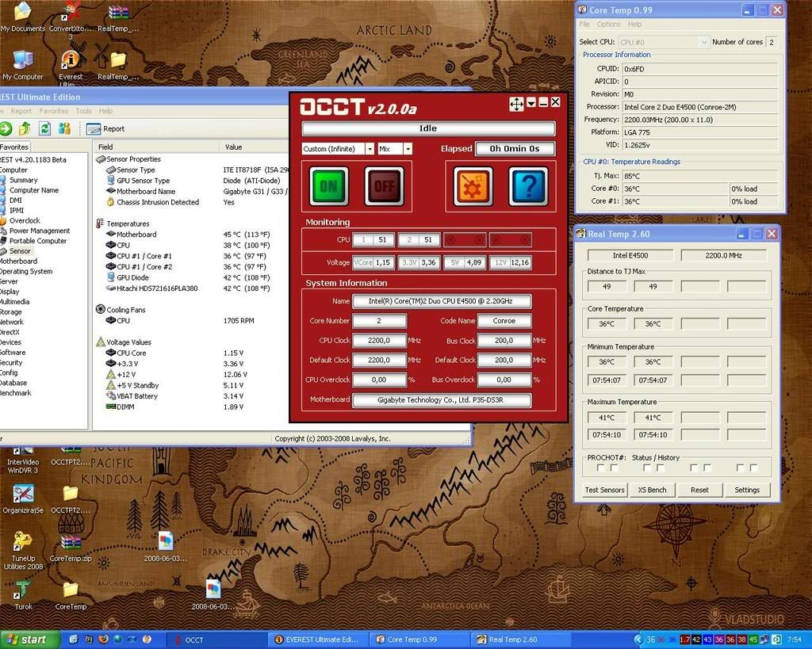Open the Tools menu in EVEREST
This screenshot has height=649, width=812.
click(83, 111)
